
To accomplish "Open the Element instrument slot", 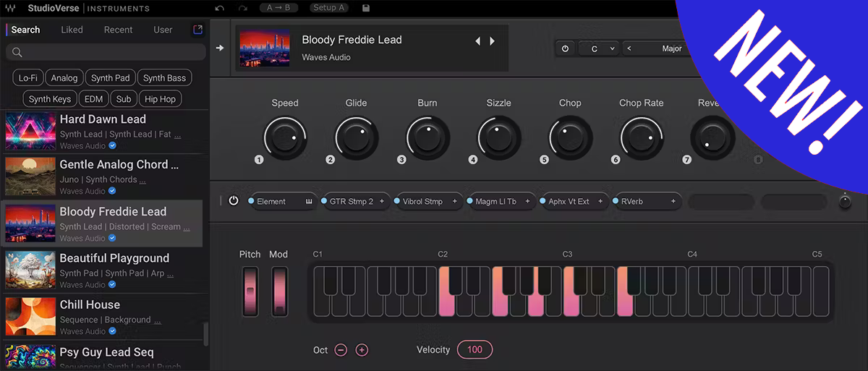I will pyautogui.click(x=282, y=201).
